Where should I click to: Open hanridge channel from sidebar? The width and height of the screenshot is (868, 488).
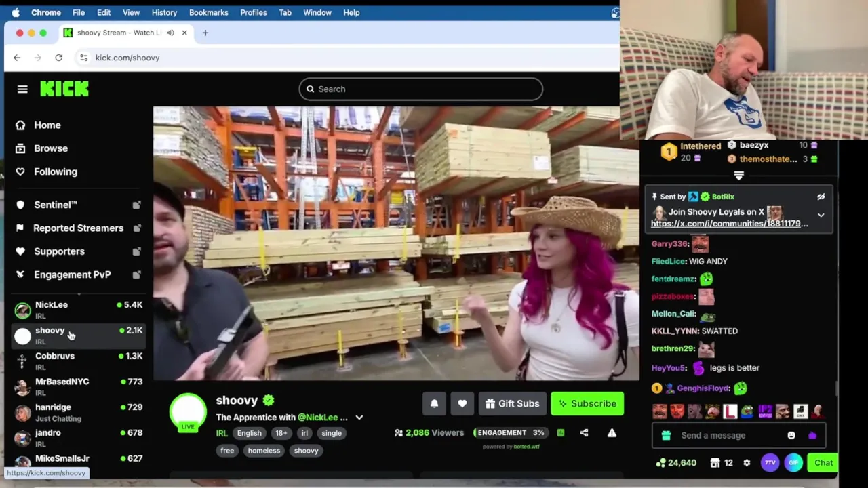coord(79,412)
